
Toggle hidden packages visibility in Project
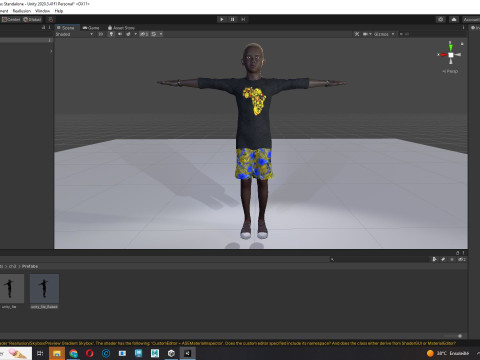(462, 259)
